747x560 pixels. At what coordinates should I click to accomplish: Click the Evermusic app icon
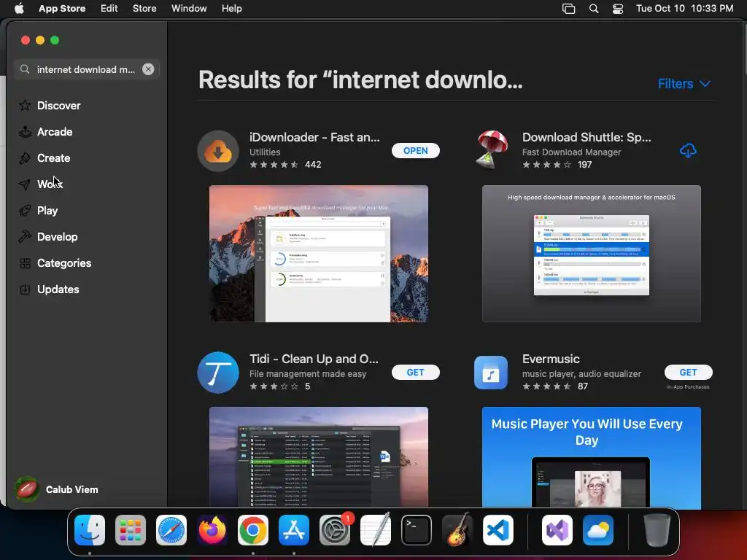coord(491,373)
